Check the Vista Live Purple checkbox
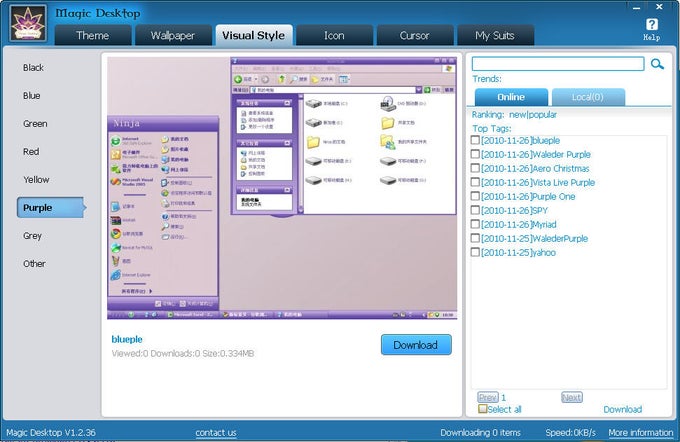The height and width of the screenshot is (442, 680). [x=475, y=182]
